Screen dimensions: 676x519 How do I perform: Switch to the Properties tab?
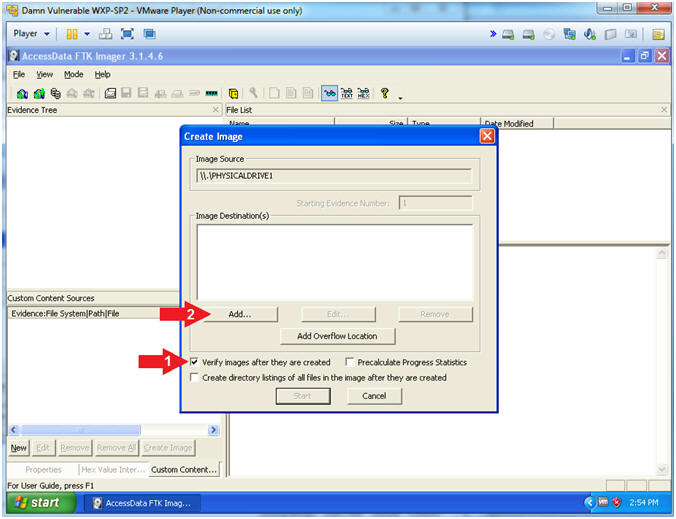43,469
